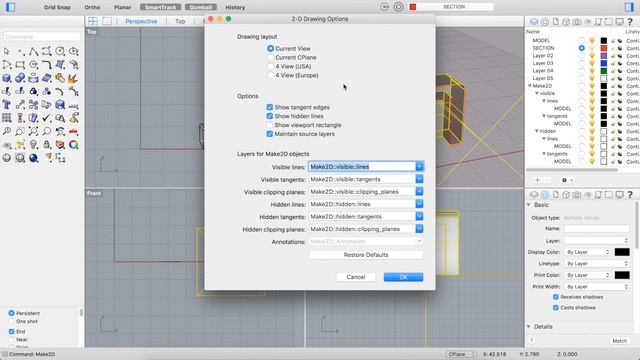Toggle Grid Snap in top bar
The image size is (640, 360).
click(x=57, y=7)
